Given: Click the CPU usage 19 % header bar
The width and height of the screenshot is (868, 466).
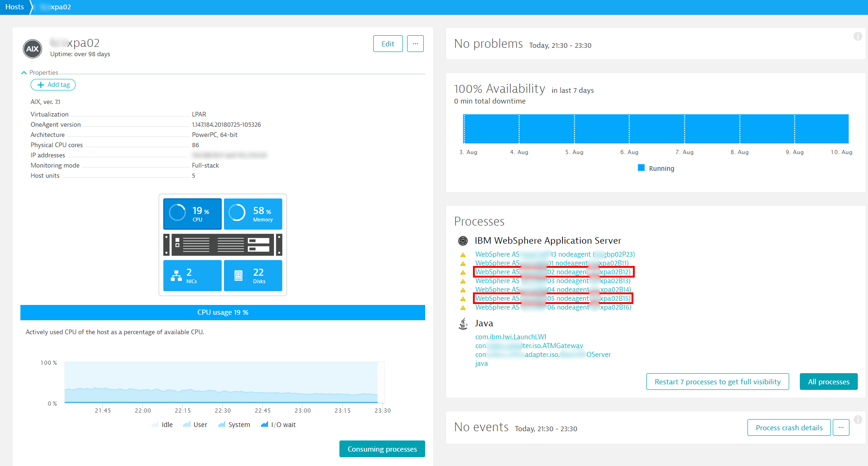Looking at the screenshot, I should pyautogui.click(x=223, y=312).
